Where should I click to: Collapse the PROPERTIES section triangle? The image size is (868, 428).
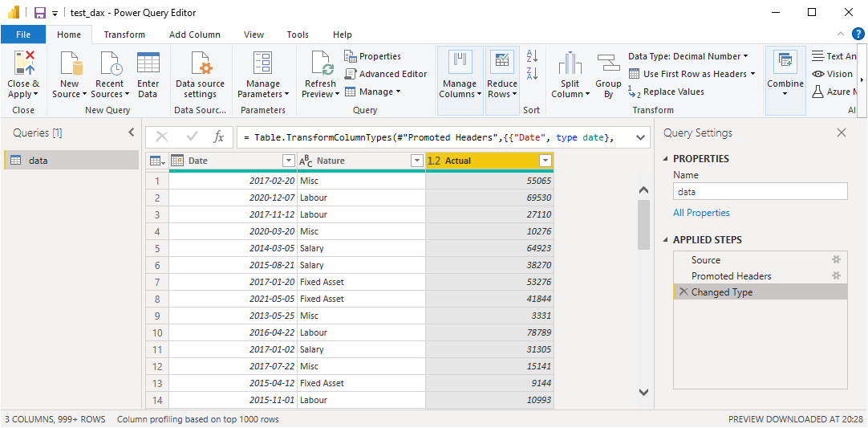[665, 159]
